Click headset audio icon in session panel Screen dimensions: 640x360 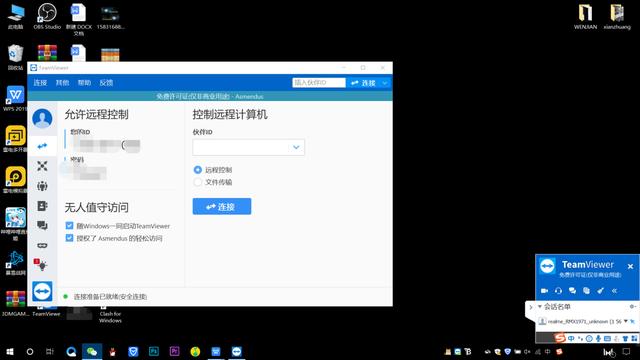coord(558,291)
